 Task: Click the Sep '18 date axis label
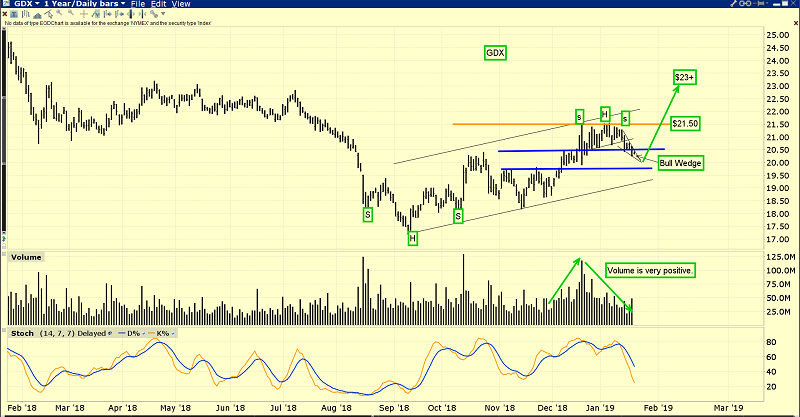point(394,408)
